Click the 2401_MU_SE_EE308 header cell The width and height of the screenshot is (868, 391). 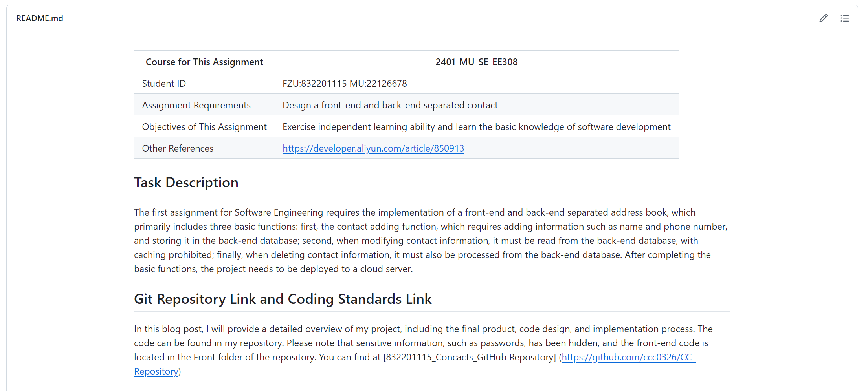[x=476, y=62]
